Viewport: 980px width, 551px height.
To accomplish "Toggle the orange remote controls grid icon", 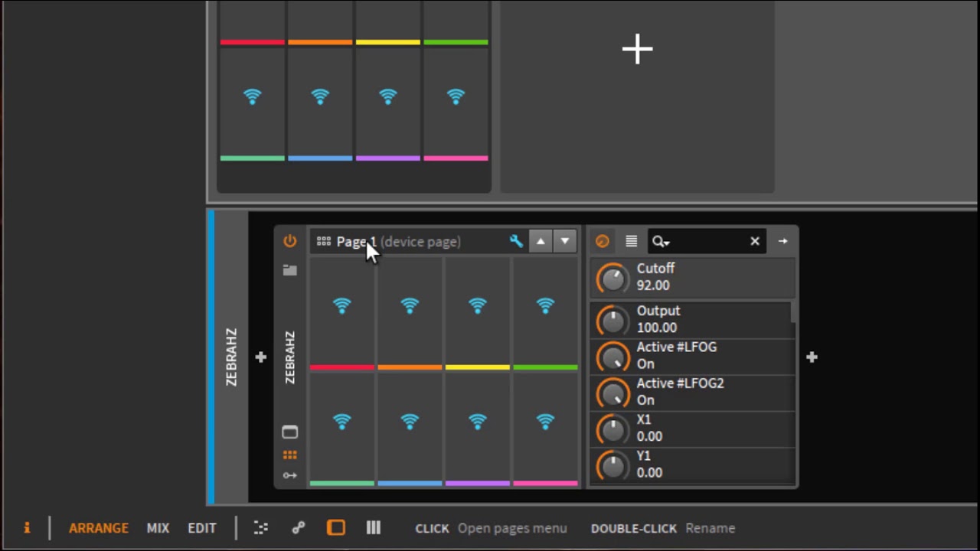I will (x=289, y=455).
